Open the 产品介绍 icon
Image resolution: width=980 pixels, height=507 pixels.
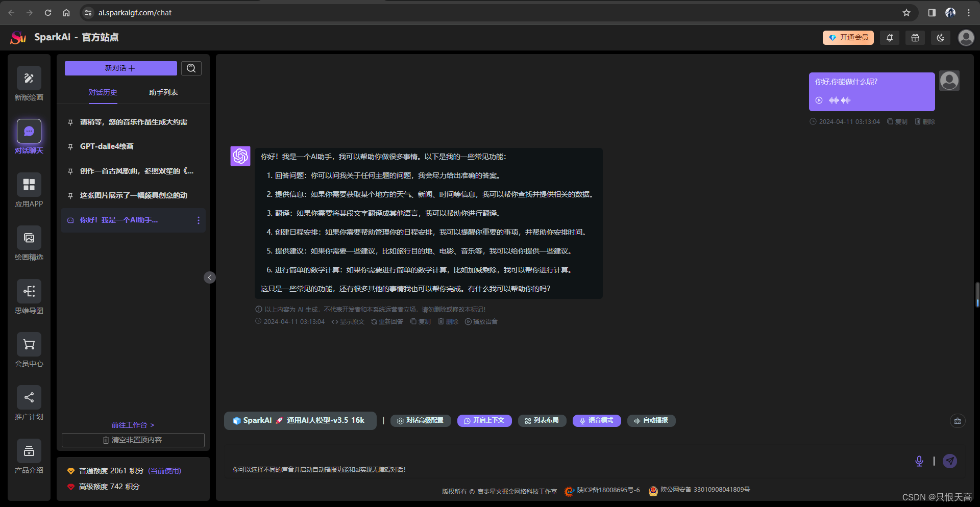tap(29, 451)
